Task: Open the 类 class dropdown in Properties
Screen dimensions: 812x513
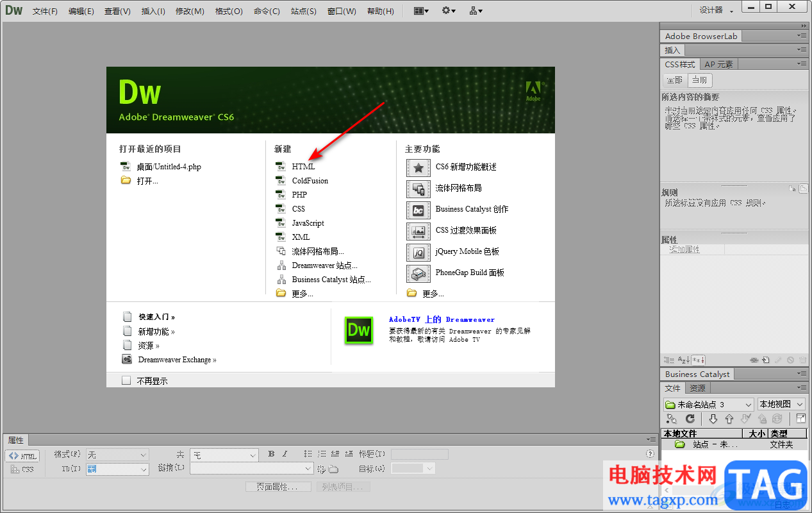Action: [x=224, y=455]
